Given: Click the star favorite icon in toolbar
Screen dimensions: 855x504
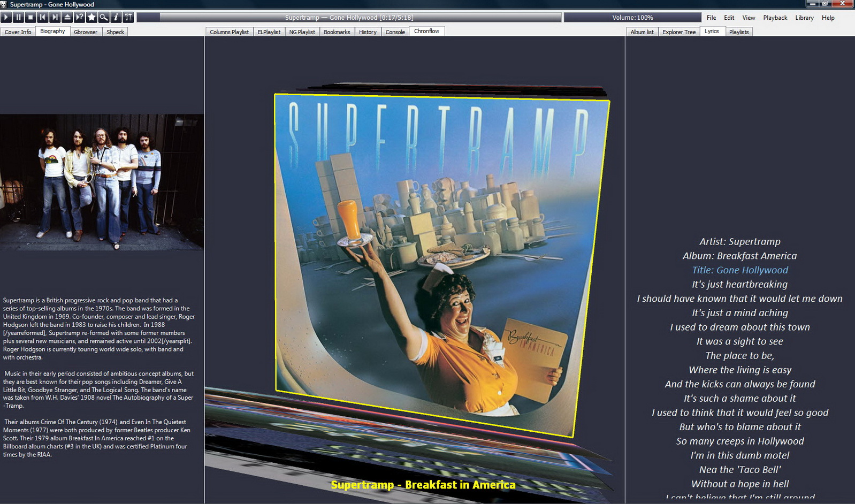Looking at the screenshot, I should coord(92,17).
